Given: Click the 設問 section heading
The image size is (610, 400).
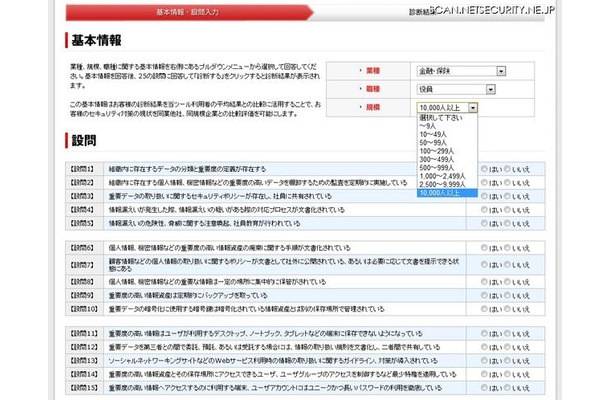Looking at the screenshot, I should tap(84, 141).
